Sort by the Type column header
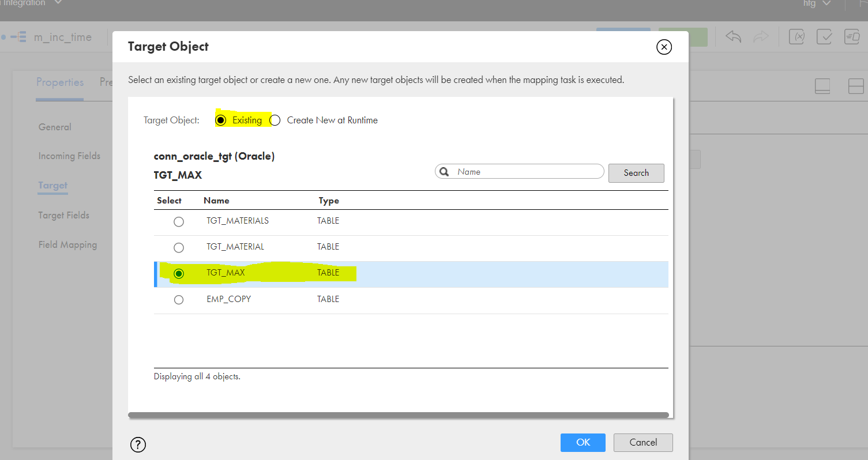 click(329, 201)
